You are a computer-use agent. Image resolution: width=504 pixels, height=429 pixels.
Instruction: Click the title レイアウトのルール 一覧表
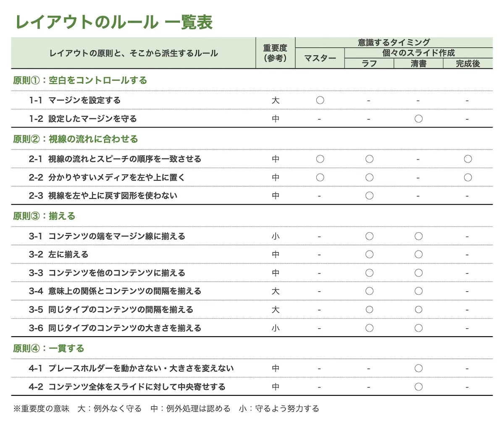114,22
